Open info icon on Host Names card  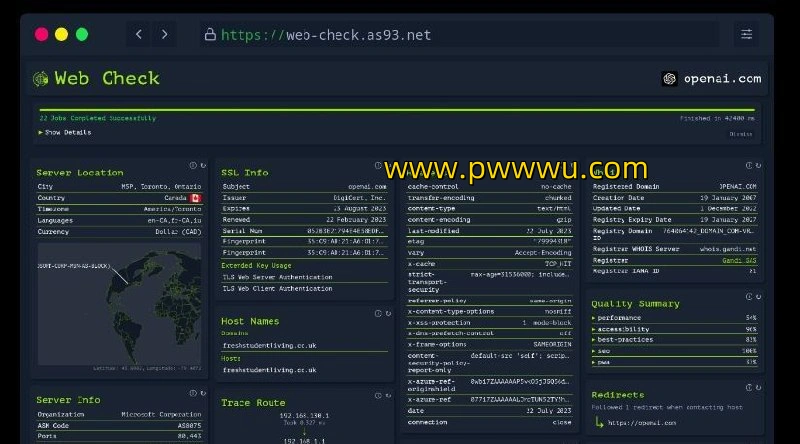pyautogui.click(x=378, y=313)
